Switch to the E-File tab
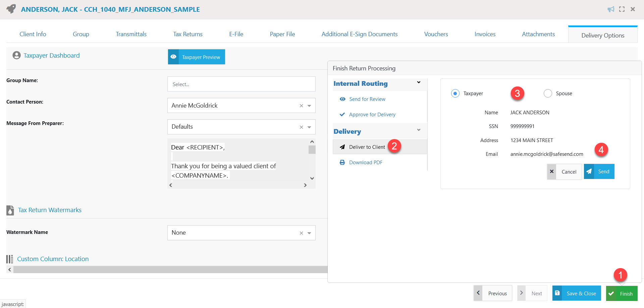644x308 pixels. click(x=236, y=34)
